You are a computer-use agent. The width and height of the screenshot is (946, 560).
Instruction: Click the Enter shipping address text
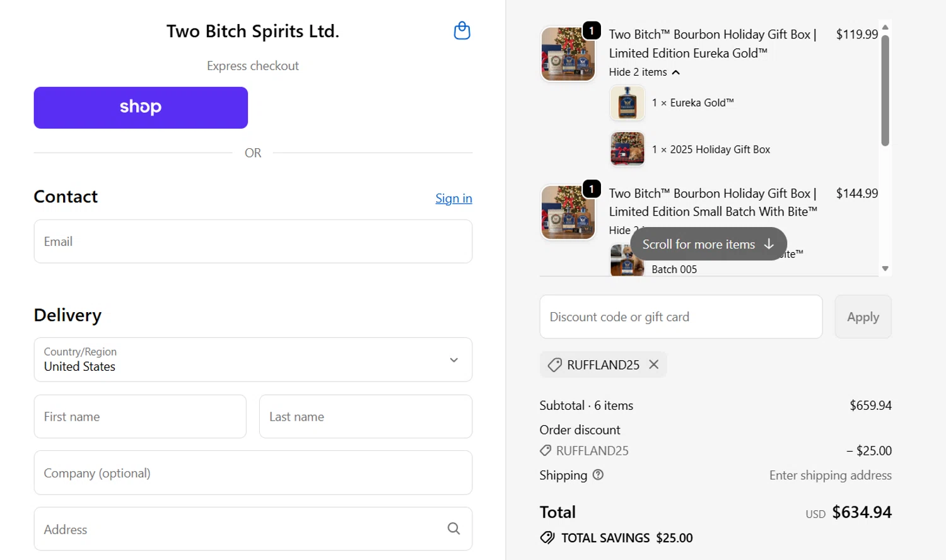point(830,475)
